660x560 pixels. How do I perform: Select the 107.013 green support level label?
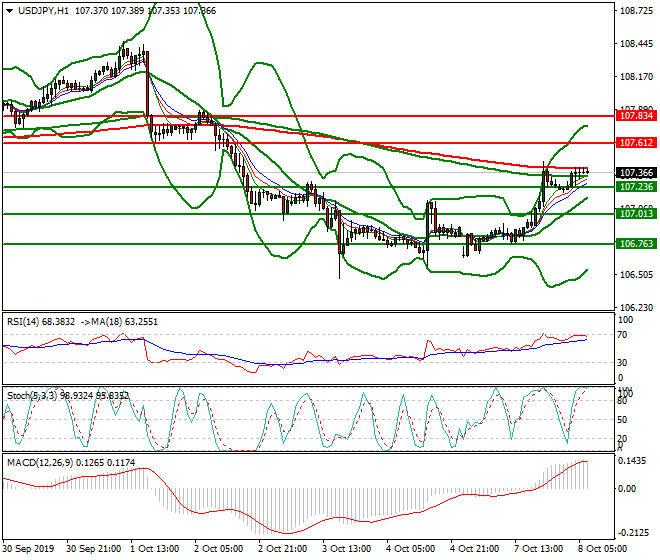[x=636, y=213]
